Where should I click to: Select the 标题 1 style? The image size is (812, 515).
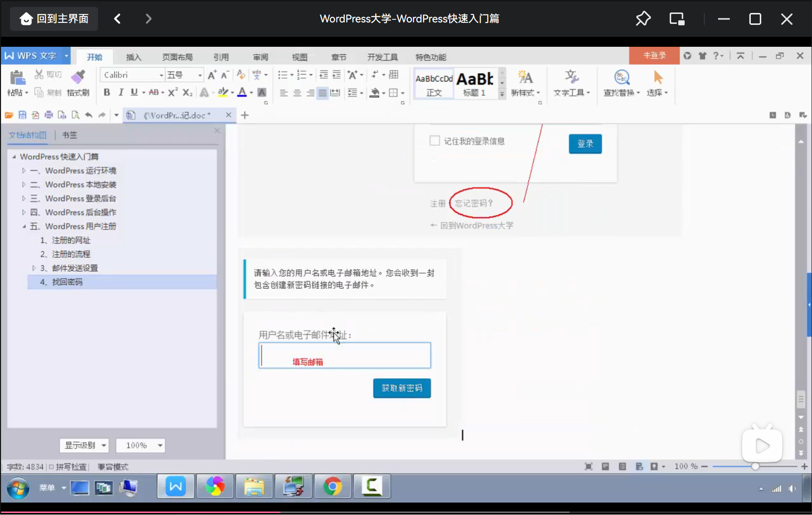[475, 84]
